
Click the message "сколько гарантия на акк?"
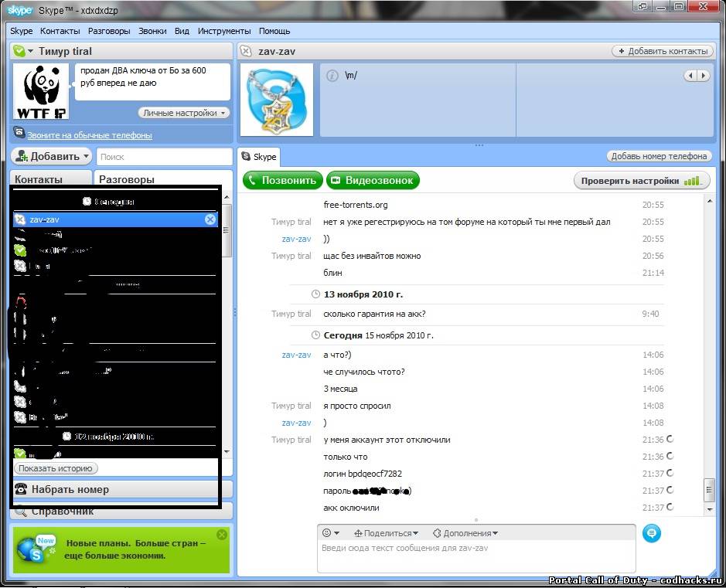coord(374,314)
